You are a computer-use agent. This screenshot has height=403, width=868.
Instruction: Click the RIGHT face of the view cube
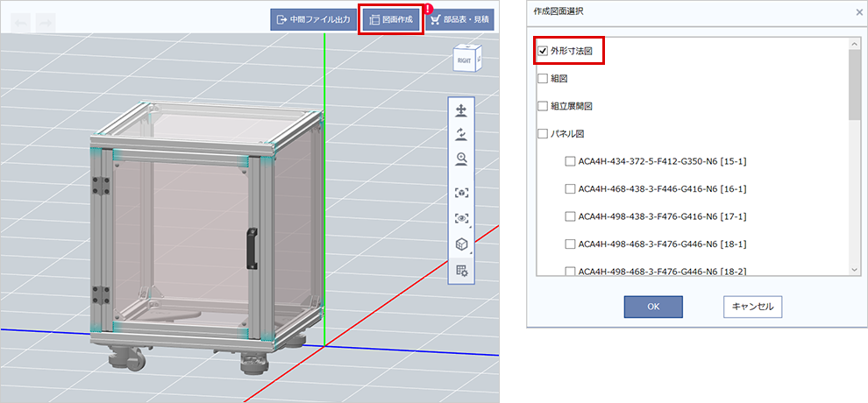click(x=463, y=60)
